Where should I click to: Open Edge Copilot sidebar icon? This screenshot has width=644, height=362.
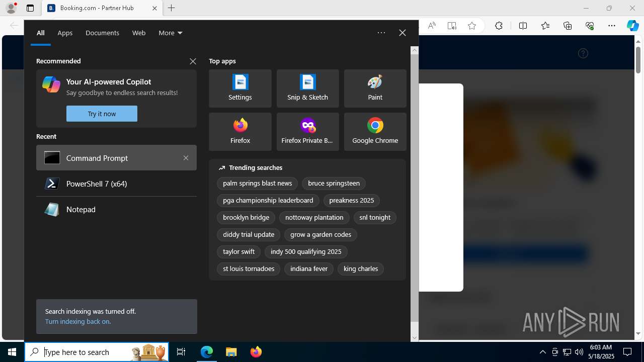point(632,26)
